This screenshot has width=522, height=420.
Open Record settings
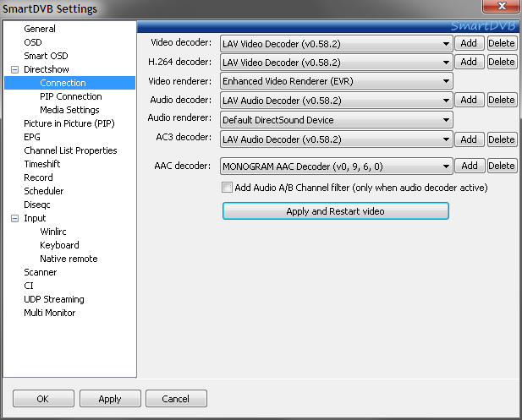pos(38,177)
